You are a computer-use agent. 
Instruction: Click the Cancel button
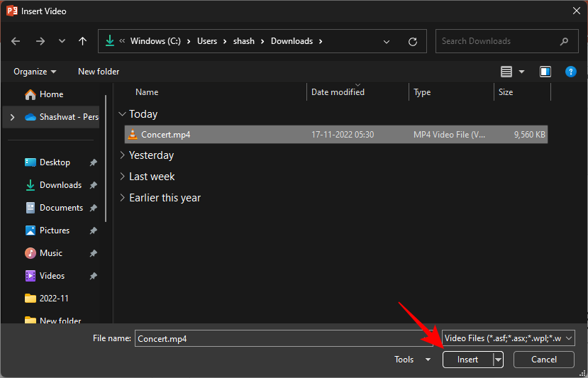pos(544,360)
